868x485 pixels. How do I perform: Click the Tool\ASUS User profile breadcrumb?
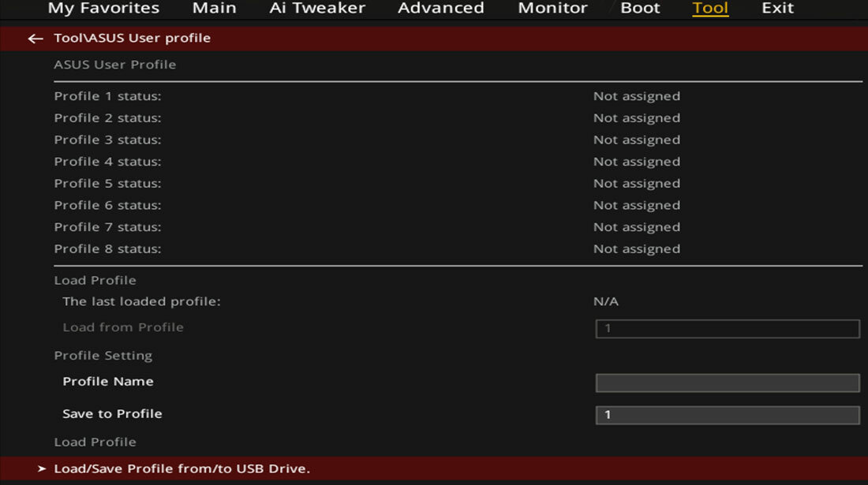point(132,38)
